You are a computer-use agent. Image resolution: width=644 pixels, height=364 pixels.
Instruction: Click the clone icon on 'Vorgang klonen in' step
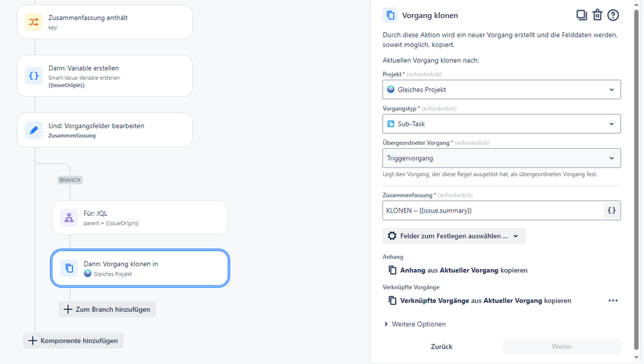(x=69, y=268)
